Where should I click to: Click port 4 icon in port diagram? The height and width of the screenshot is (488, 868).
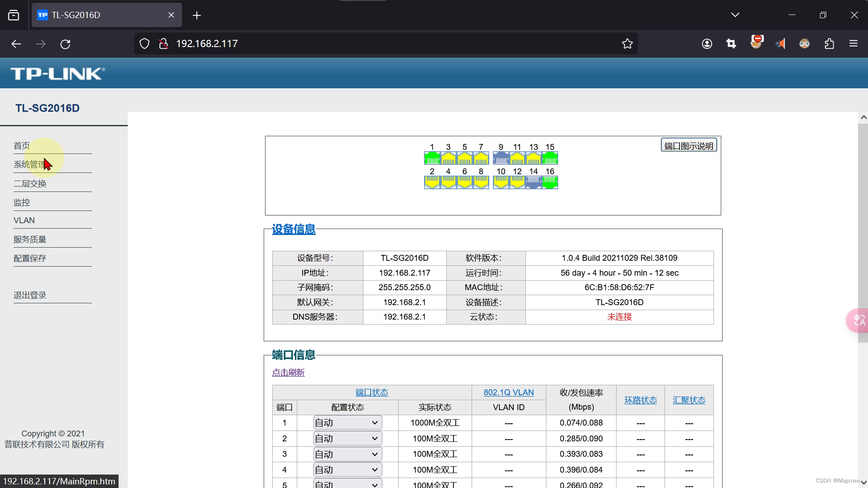pos(448,182)
